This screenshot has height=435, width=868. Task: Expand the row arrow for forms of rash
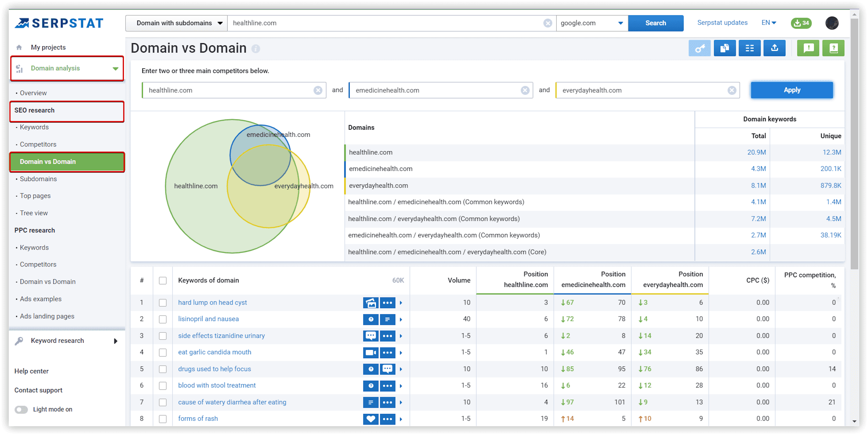pos(401,419)
